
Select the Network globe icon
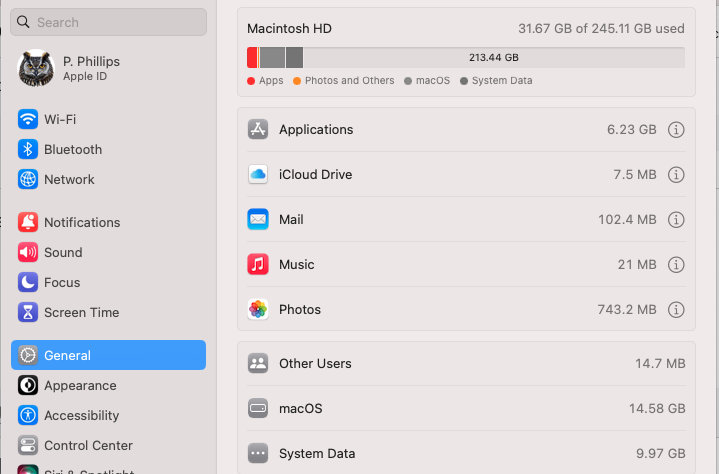[x=28, y=179]
